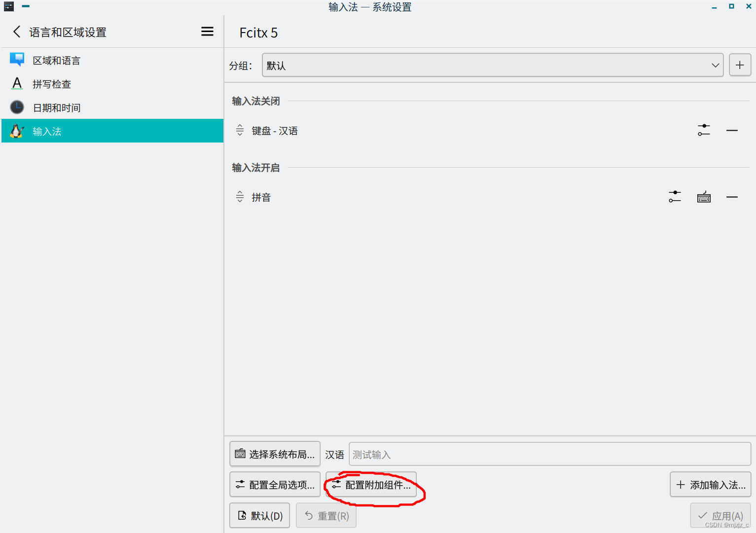Click the 输入法关闭 section heading
This screenshot has height=533, width=756.
pos(256,101)
